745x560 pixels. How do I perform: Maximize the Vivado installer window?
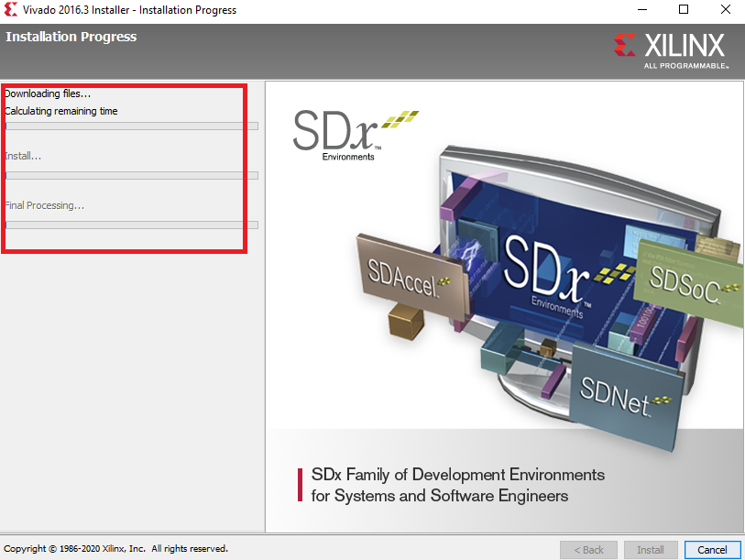coord(684,9)
